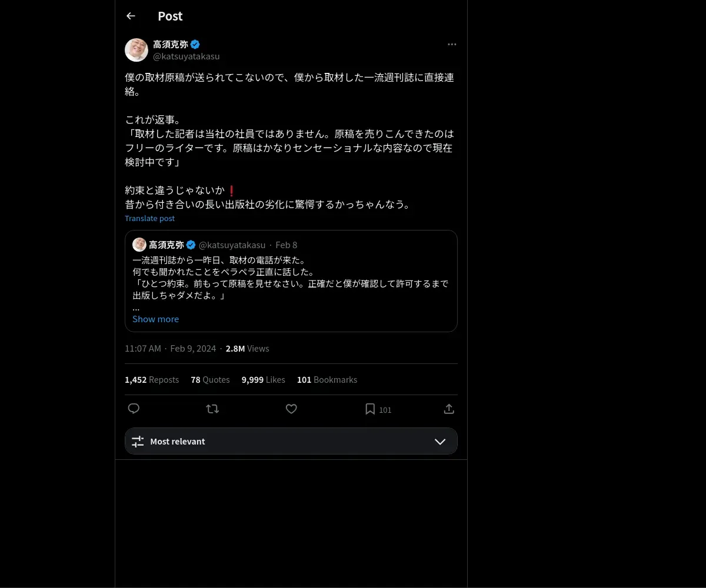Image resolution: width=706 pixels, height=588 pixels.
Task: Click Show more in quoted post
Action: 155,319
